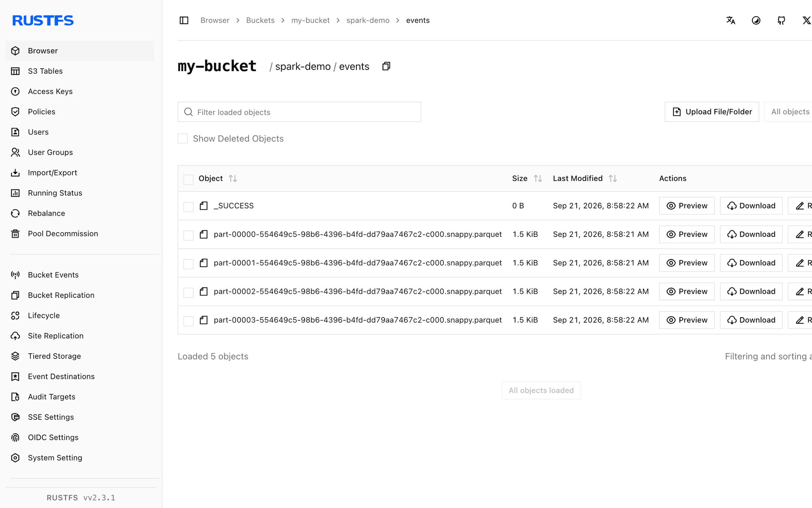The image size is (812, 508).
Task: Open Pool Decommission in the sidebar
Action: (x=80, y=234)
